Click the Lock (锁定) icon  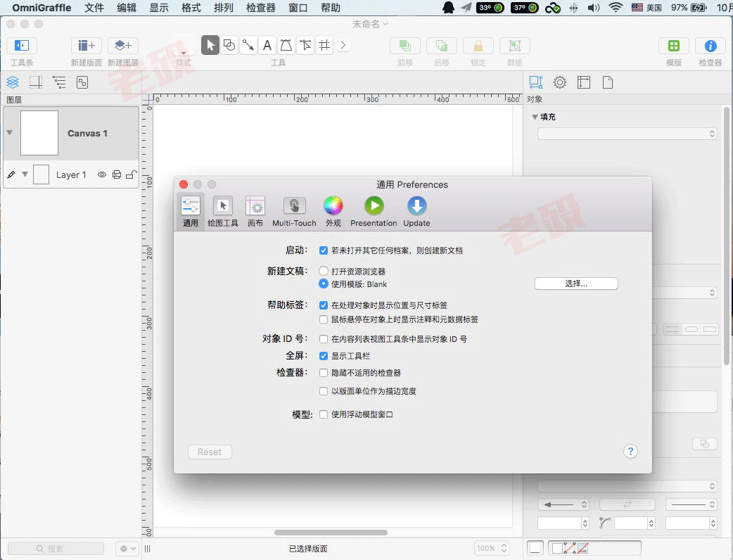click(478, 46)
